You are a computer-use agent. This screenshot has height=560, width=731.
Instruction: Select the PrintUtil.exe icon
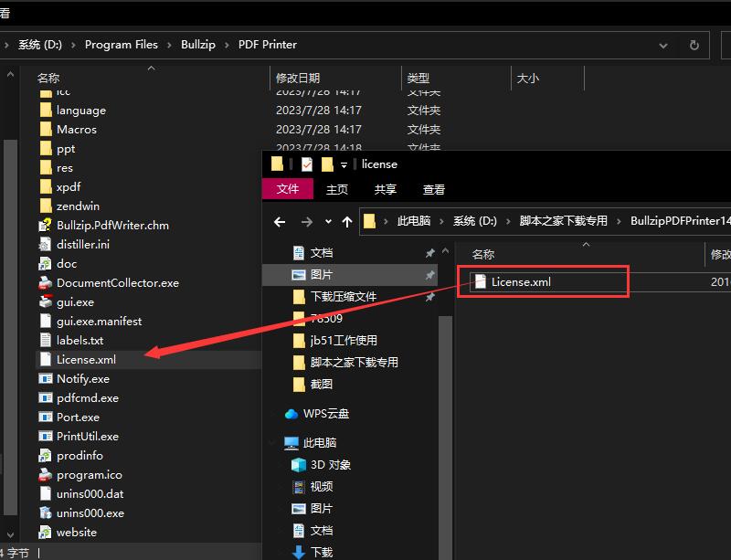(45, 436)
